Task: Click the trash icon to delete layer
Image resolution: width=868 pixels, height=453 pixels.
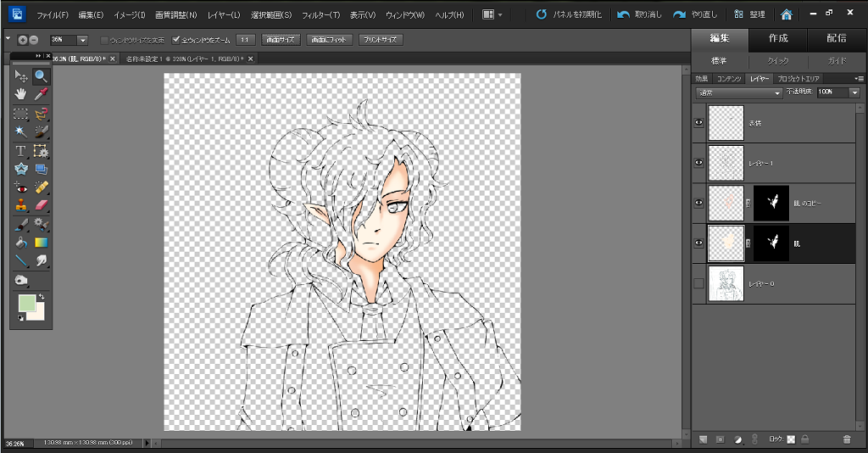Action: [846, 439]
